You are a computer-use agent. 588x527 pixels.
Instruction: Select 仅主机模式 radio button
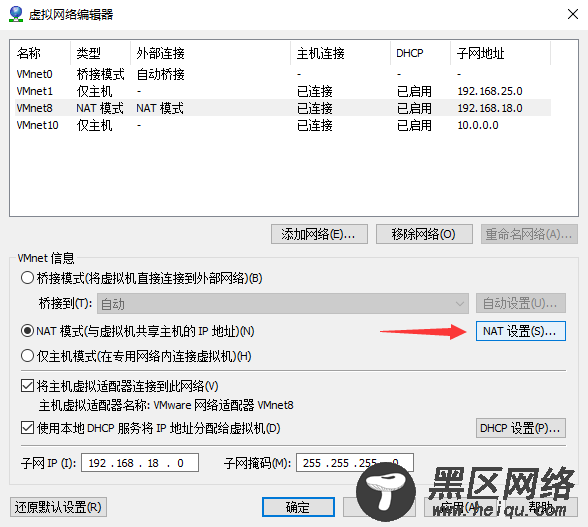(x=27, y=356)
